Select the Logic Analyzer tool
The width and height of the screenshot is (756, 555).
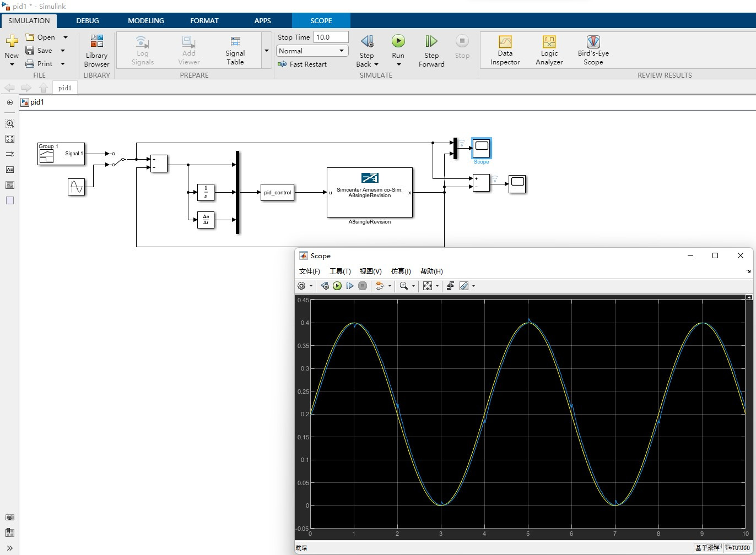pos(549,50)
